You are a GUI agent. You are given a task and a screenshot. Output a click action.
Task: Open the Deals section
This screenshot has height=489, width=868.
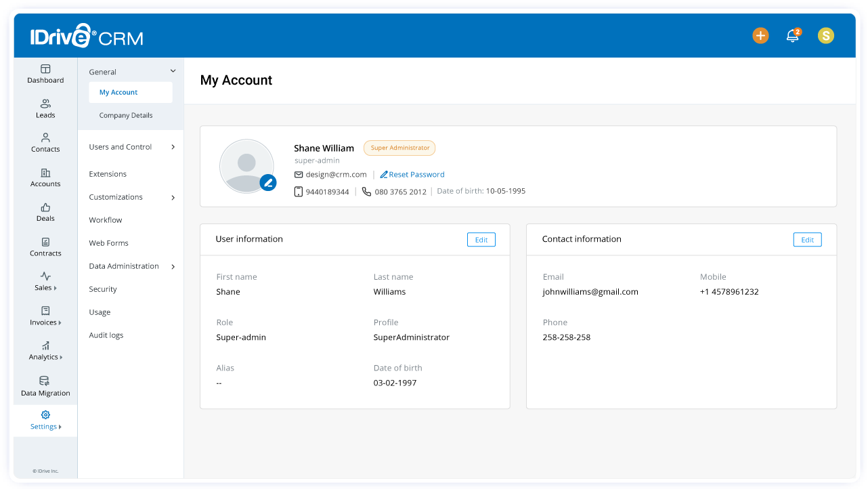(45, 212)
